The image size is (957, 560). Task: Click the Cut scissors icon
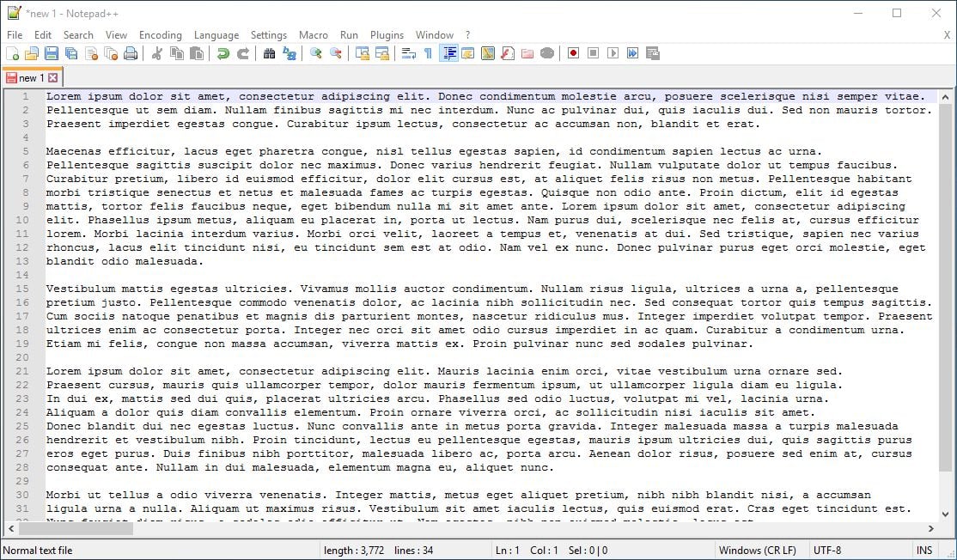pyautogui.click(x=156, y=53)
